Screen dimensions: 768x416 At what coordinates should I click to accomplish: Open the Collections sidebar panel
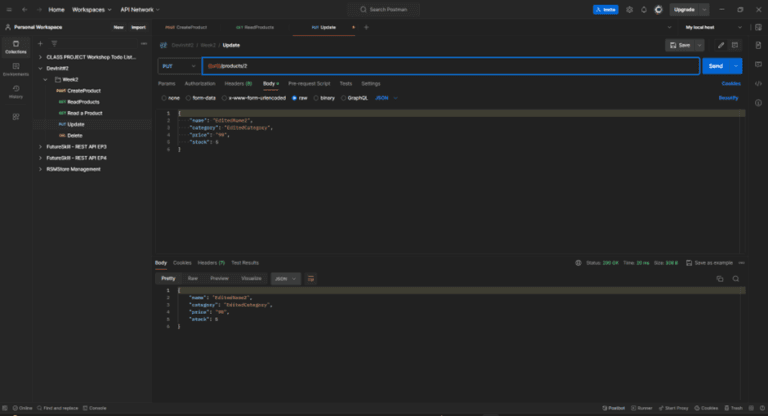[16, 47]
